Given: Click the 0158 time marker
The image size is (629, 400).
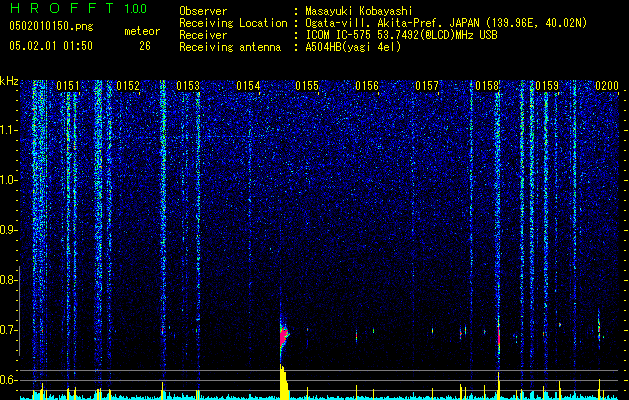Looking at the screenshot, I should 487,86.
